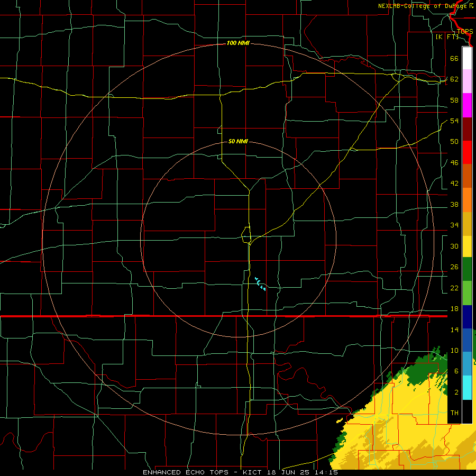Select the maroon swatch on the color scale
This screenshot has width=476, height=476.
click(467, 129)
